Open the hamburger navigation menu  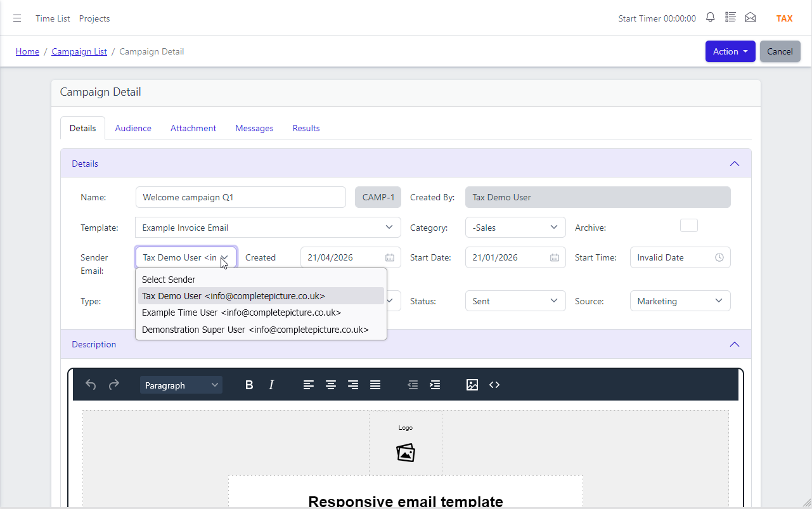pos(17,18)
